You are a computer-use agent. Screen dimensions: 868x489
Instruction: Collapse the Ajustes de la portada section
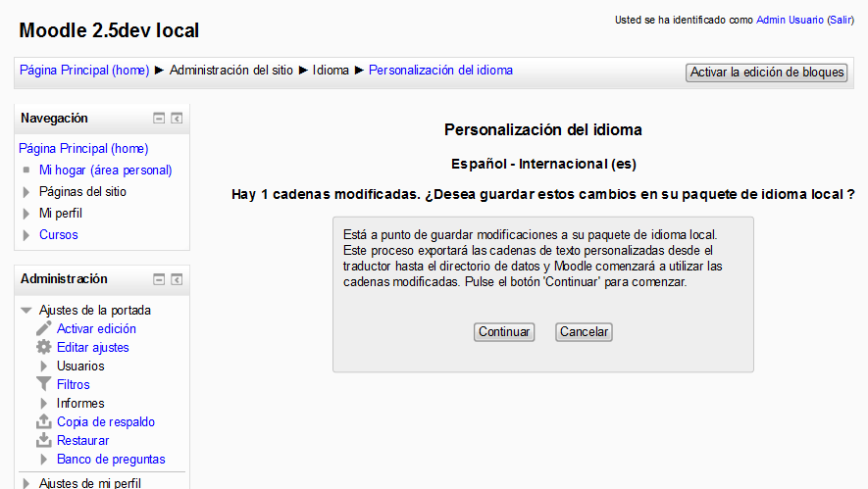(26, 311)
